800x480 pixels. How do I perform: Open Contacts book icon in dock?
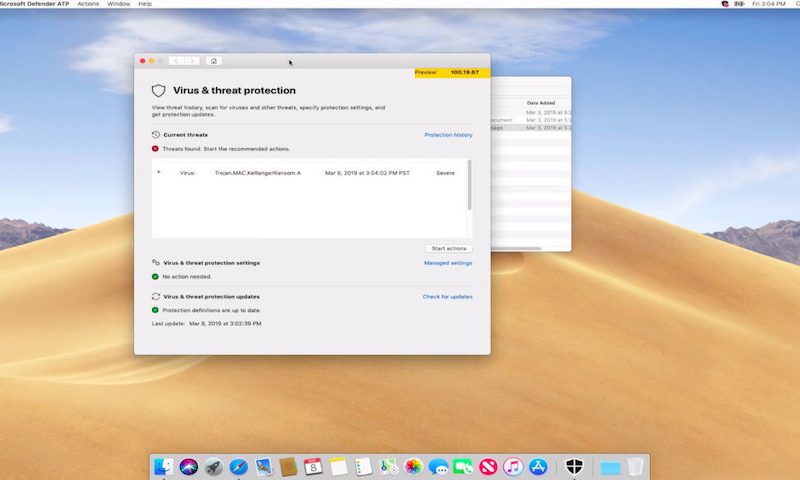(288, 466)
